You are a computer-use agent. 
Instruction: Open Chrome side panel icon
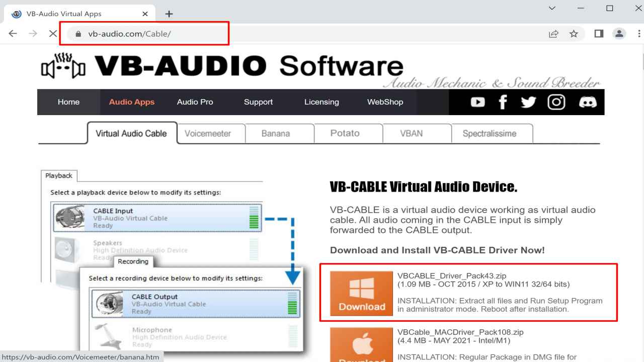tap(599, 34)
